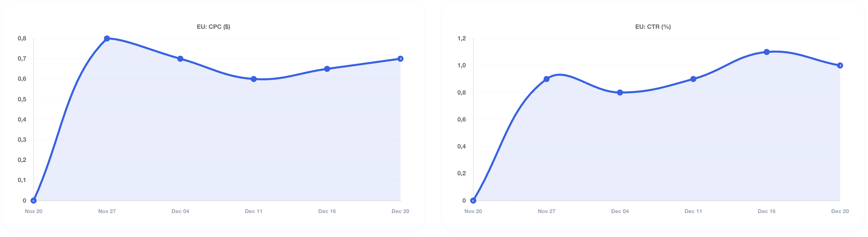Click Nov 27 x-axis label under CPC chart

[107, 211]
